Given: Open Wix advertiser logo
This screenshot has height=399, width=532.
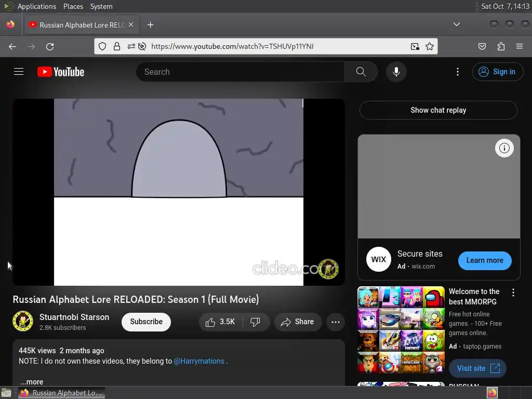Looking at the screenshot, I should click(x=378, y=259).
